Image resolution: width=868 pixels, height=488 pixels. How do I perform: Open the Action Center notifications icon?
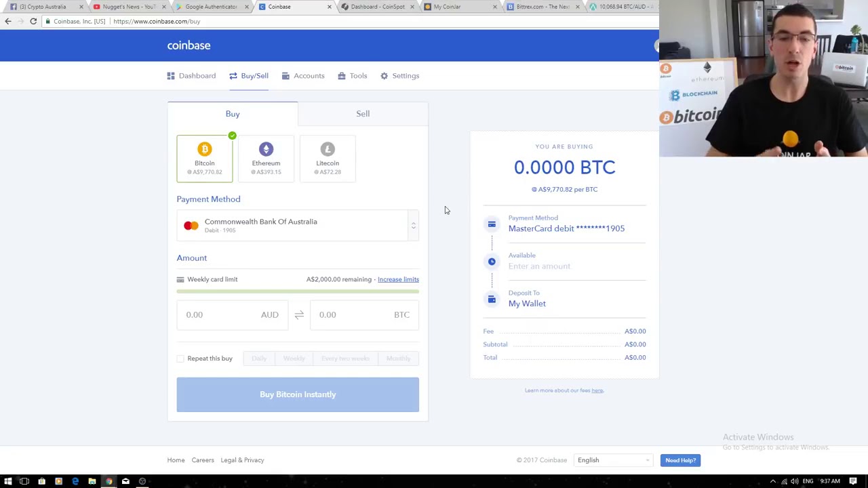pyautogui.click(x=853, y=481)
